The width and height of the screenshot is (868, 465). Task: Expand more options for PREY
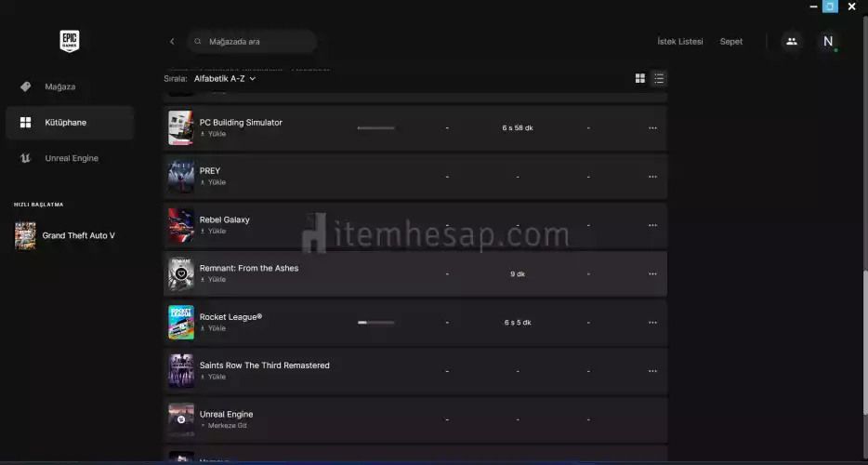[652, 177]
